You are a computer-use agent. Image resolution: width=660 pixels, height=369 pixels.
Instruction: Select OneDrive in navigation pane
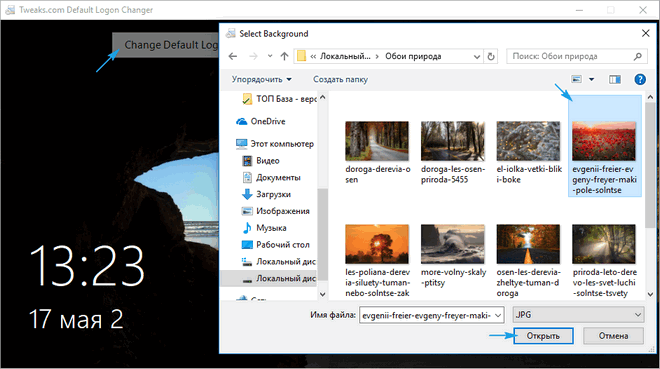click(261, 121)
